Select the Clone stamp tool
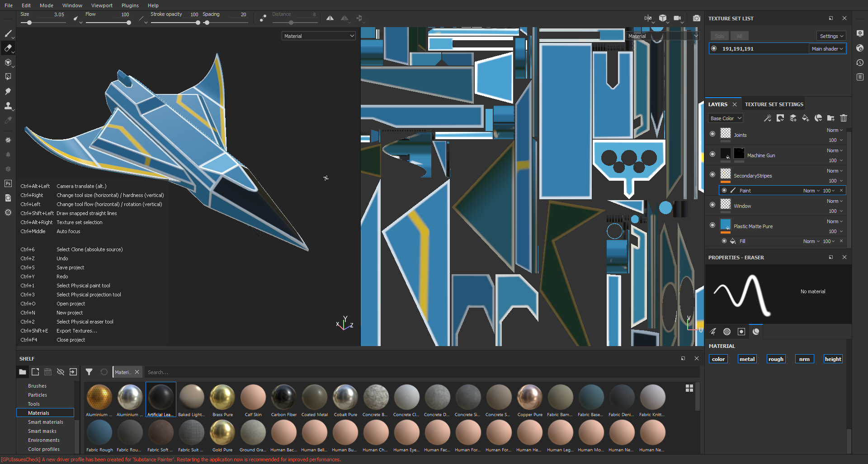The height and width of the screenshot is (464, 868). (x=8, y=106)
